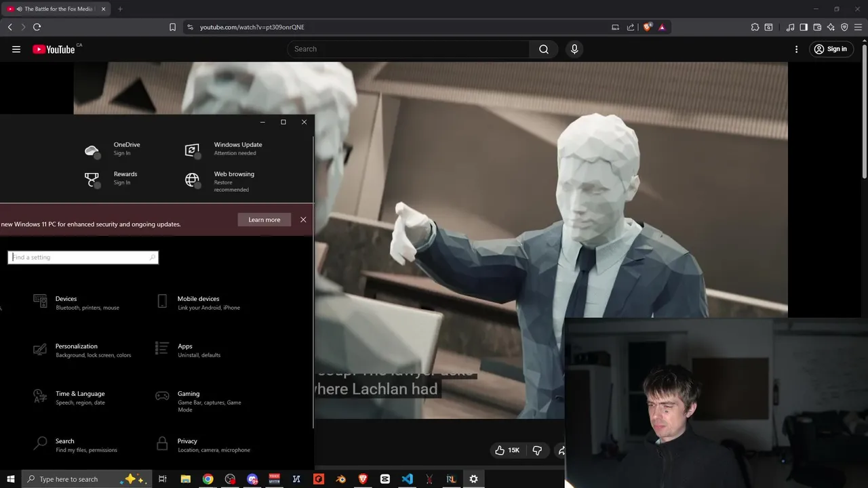Select the Battle for the Fox Media tab
The width and height of the screenshot is (868, 488).
point(56,9)
